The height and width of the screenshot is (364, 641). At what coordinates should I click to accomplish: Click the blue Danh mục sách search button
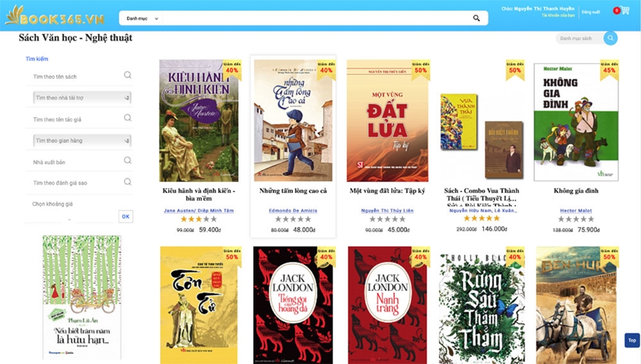click(x=610, y=38)
